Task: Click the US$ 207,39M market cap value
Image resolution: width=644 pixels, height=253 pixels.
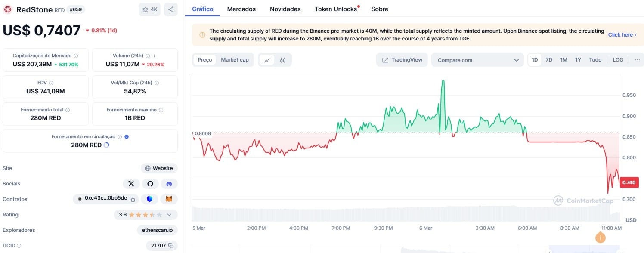Action: pos(32,64)
